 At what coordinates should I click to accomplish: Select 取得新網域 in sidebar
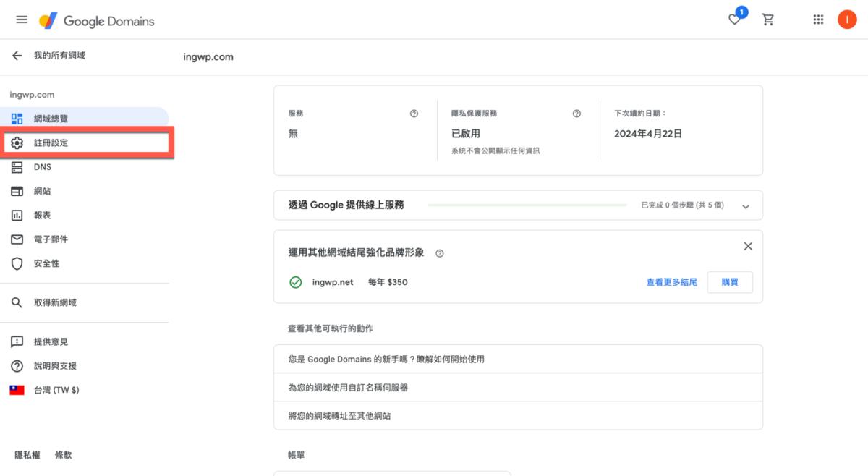coord(84,302)
